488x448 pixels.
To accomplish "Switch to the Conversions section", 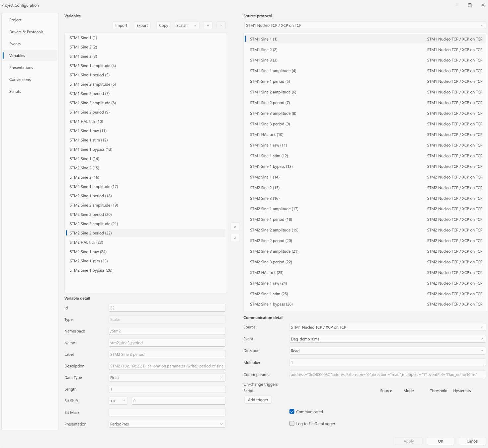I will 30,79.
